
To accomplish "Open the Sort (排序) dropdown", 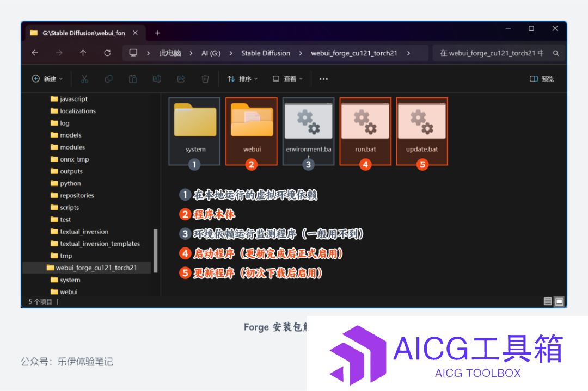I will [243, 79].
